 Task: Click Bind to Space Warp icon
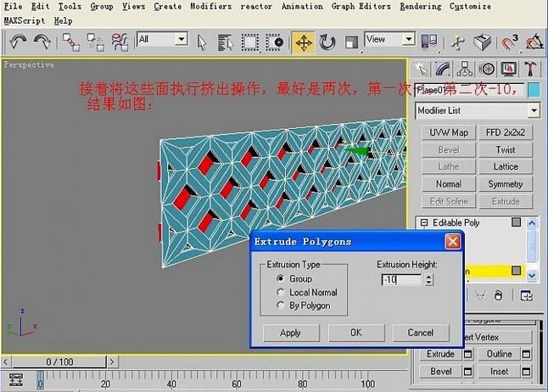[x=120, y=42]
